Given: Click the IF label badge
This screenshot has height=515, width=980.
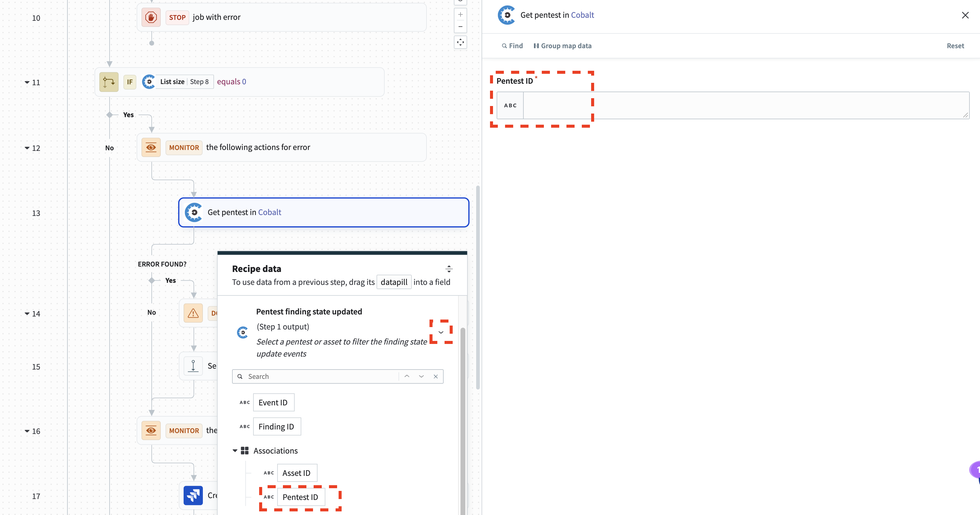Looking at the screenshot, I should click(130, 82).
